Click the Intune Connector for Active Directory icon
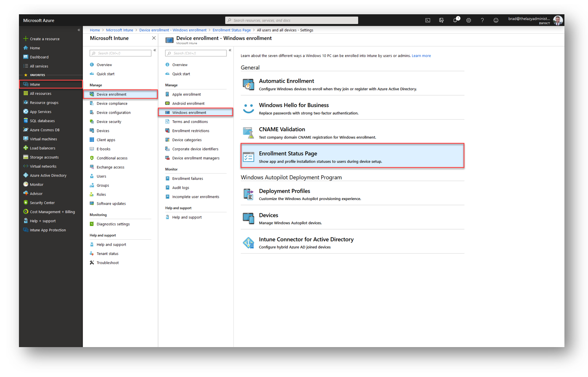This screenshot has width=588, height=377. tap(248, 243)
